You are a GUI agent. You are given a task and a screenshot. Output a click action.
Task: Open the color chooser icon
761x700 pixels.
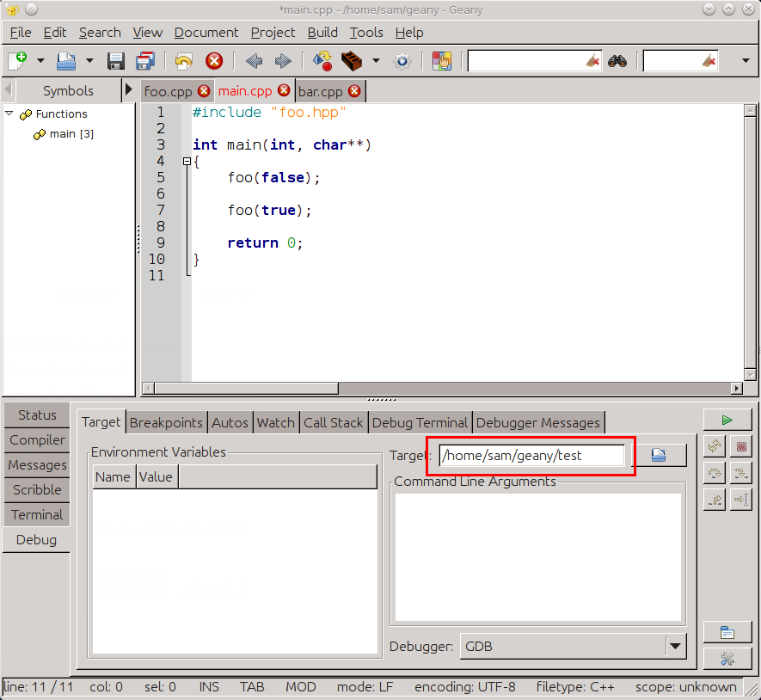442,61
